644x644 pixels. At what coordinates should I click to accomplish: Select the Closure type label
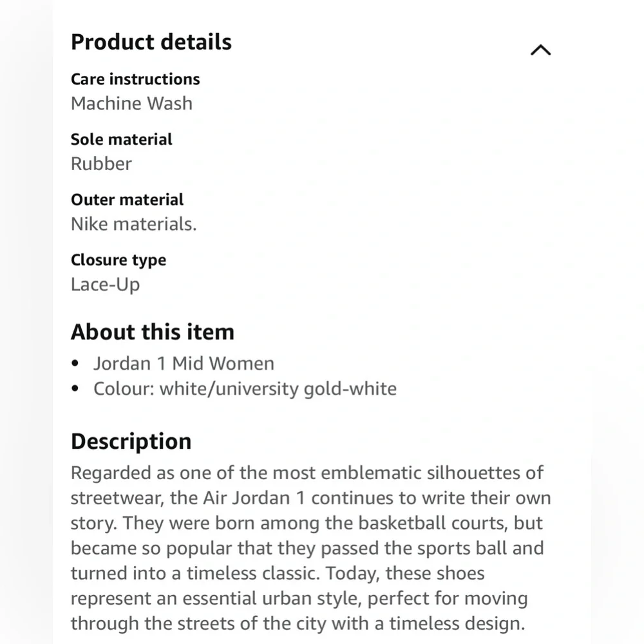(x=118, y=260)
